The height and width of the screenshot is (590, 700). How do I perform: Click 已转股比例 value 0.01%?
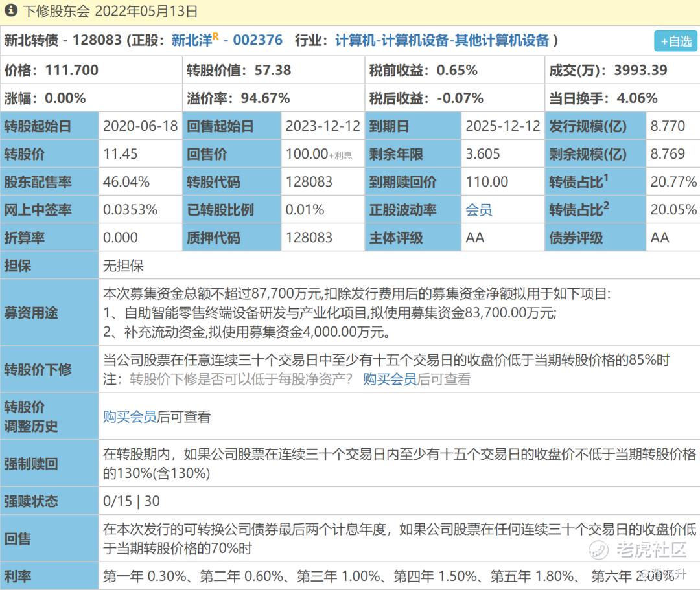coord(305,210)
